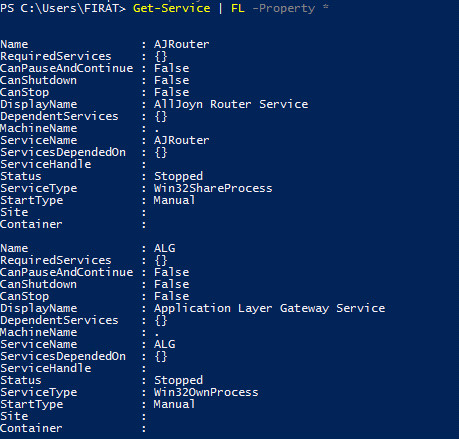
Task: Click the AllJoyn Router Service display name
Action: pyautogui.click(x=231, y=104)
